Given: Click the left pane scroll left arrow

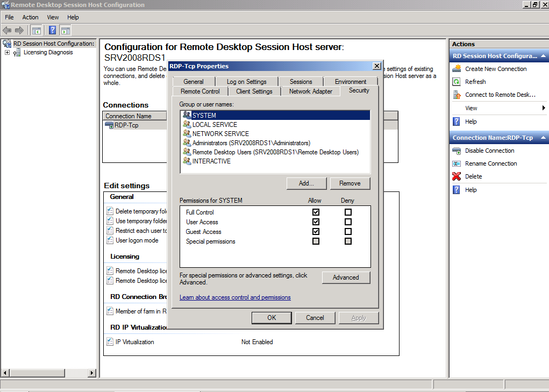Looking at the screenshot, I should coord(5,373).
